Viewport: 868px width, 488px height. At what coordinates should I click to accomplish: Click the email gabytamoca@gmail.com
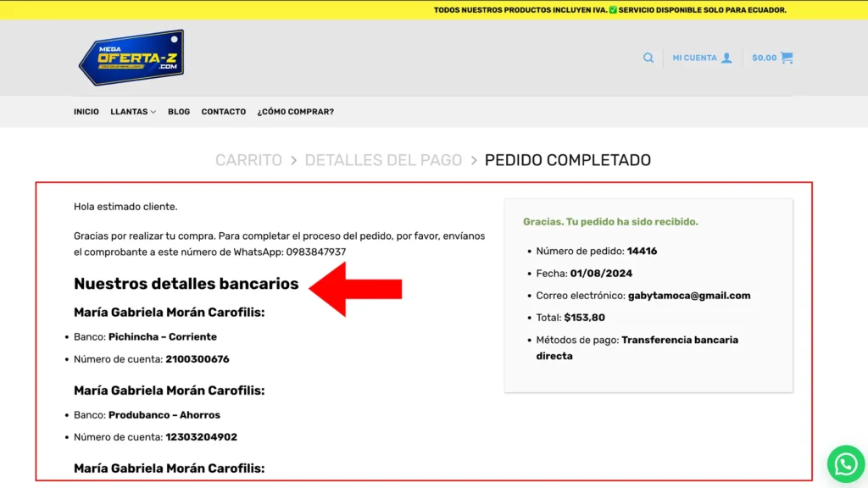pos(689,296)
